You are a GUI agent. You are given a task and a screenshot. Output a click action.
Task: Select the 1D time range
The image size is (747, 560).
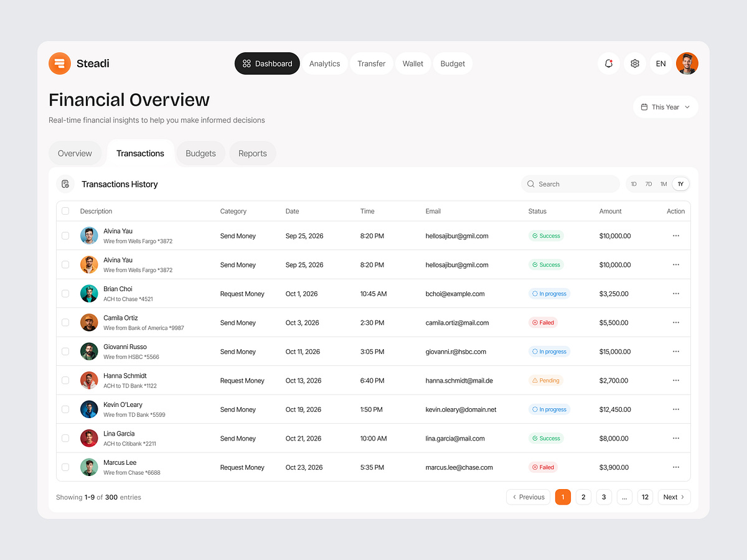tap(634, 184)
